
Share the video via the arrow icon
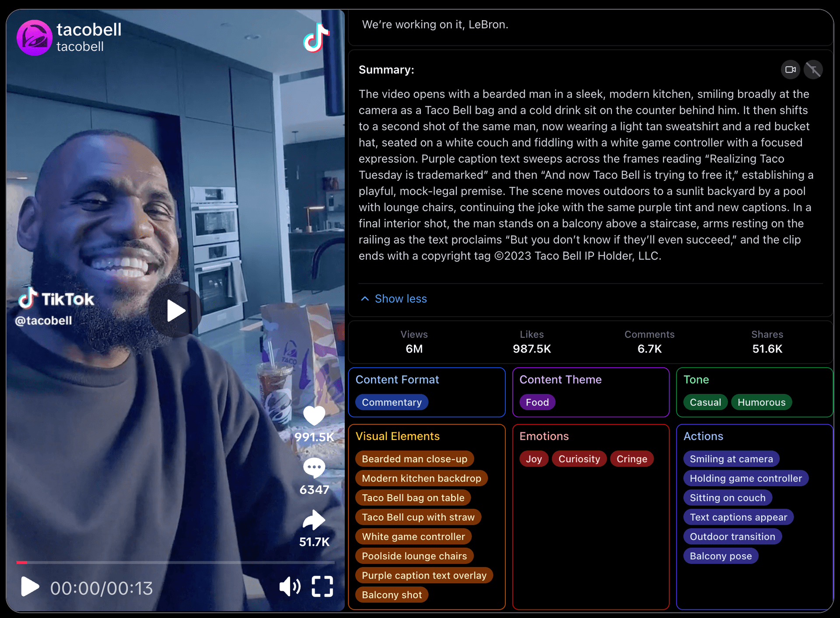coord(314,520)
